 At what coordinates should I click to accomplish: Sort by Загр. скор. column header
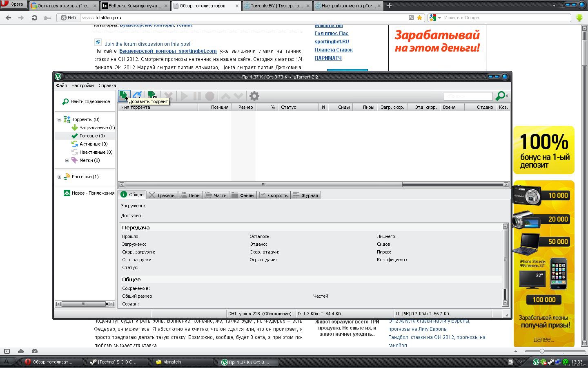392,107
